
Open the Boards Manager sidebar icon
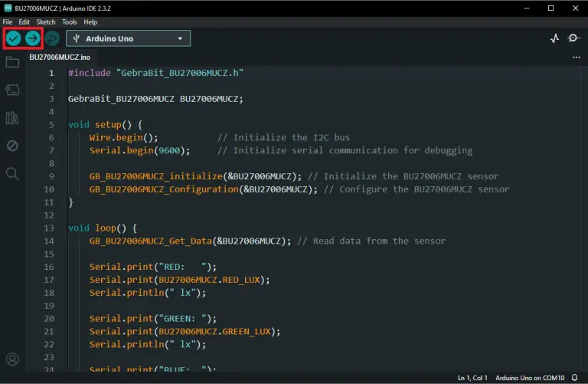point(12,90)
